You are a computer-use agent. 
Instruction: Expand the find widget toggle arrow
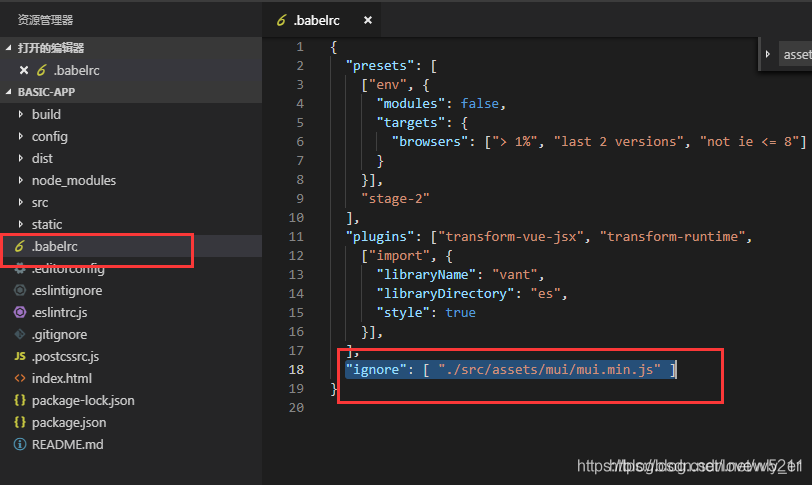tap(768, 54)
